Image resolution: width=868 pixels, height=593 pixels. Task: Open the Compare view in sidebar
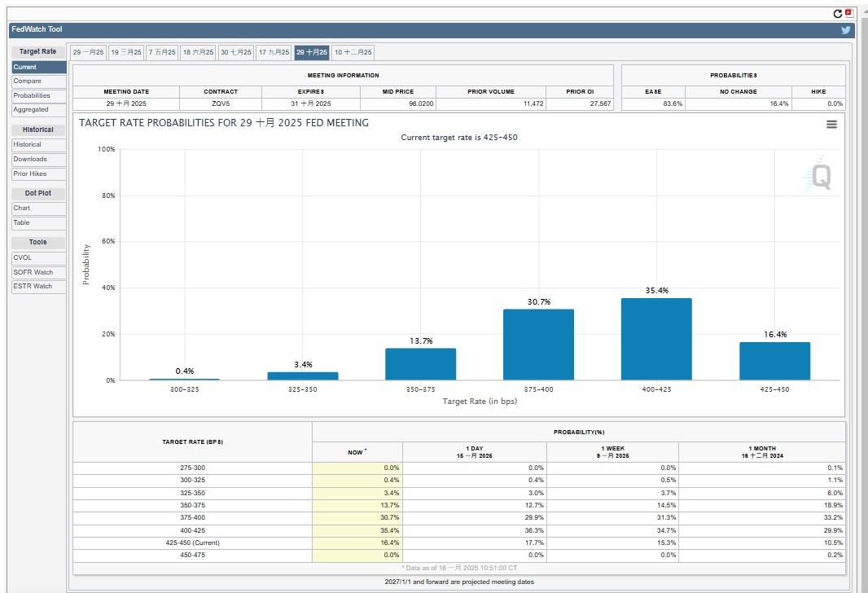[38, 81]
